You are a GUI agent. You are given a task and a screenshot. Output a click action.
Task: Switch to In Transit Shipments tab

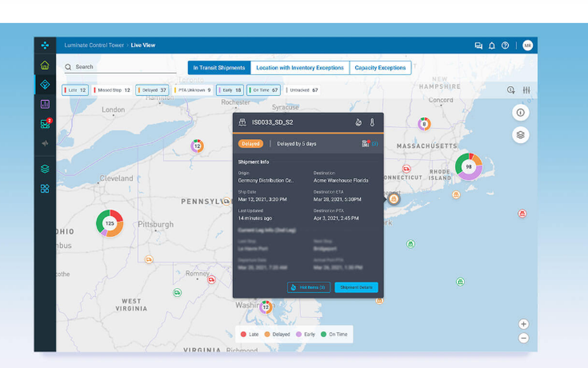click(219, 68)
